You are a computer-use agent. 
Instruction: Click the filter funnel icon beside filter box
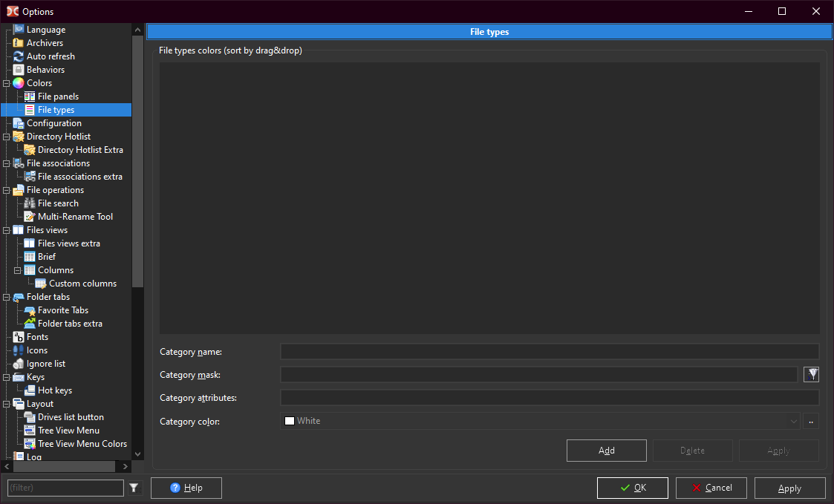134,488
